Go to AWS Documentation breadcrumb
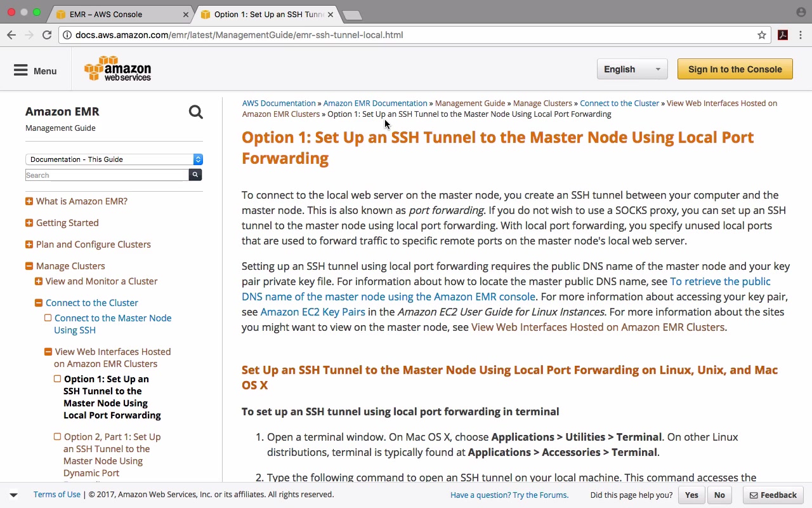812x508 pixels. (278, 103)
